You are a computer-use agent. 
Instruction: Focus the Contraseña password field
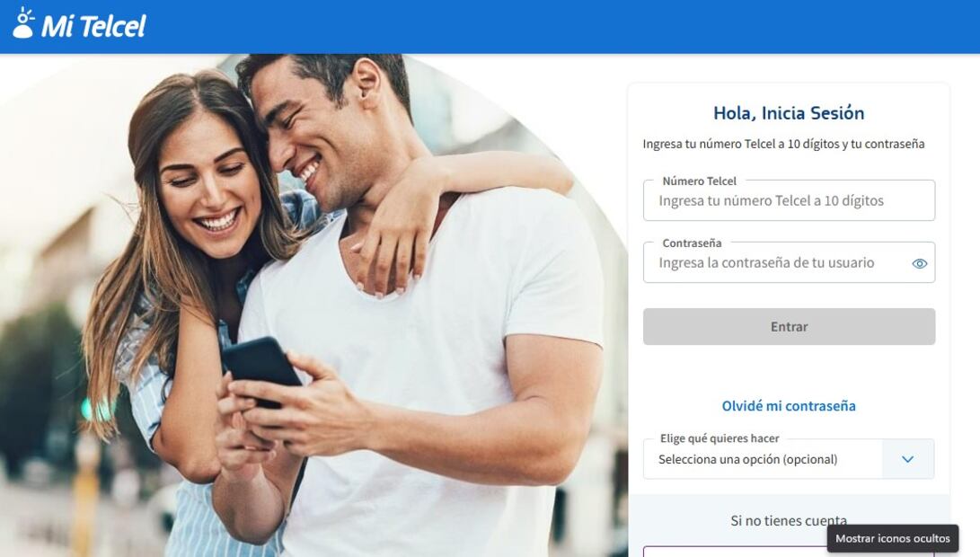(789, 262)
